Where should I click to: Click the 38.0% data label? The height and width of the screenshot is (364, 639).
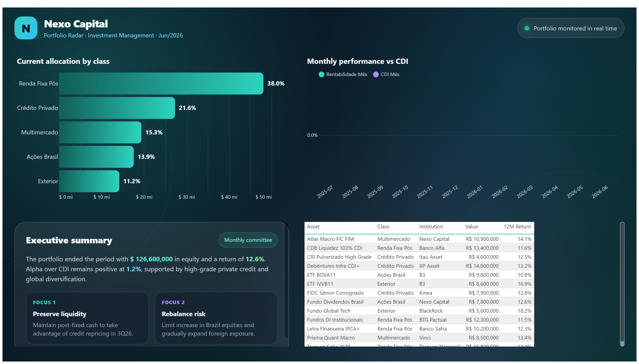tap(276, 84)
